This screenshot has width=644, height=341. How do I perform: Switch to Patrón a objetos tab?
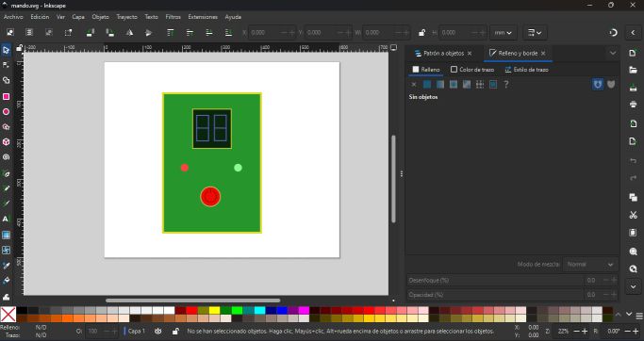pyautogui.click(x=439, y=54)
